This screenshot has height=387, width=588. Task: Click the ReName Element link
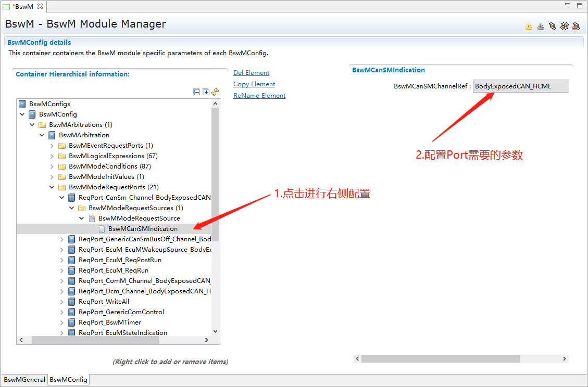click(x=259, y=96)
